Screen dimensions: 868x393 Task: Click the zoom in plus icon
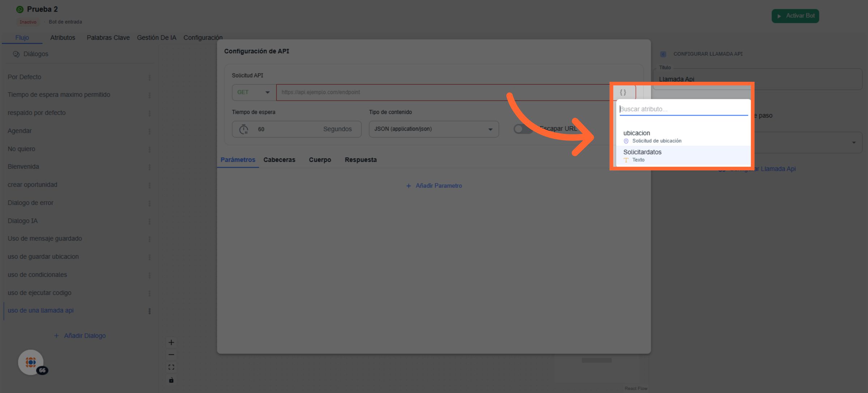coord(171,342)
